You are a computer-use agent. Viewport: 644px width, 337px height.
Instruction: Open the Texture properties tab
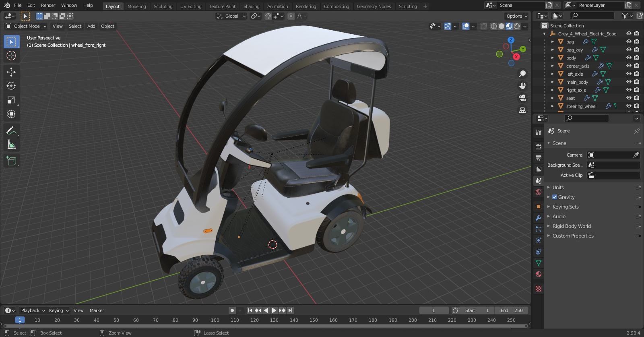click(x=539, y=289)
